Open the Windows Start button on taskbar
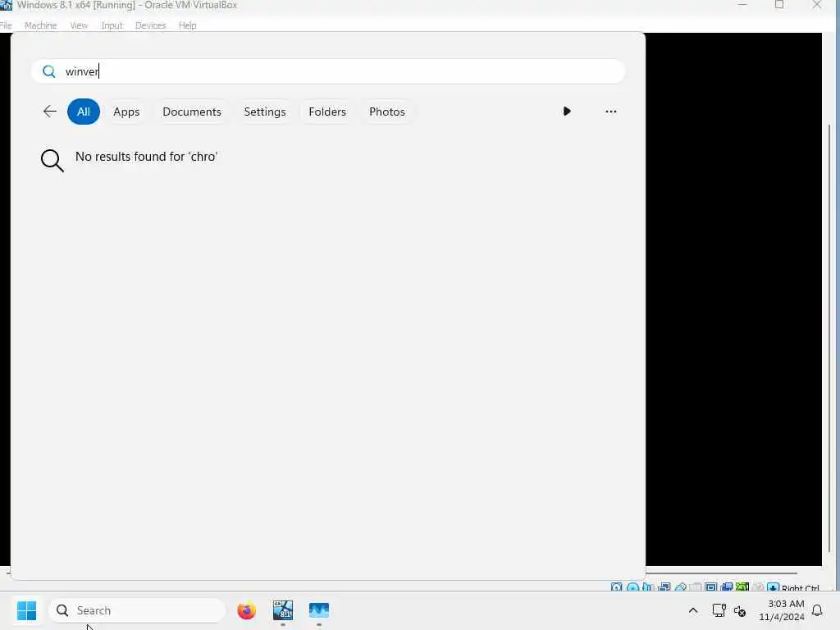The height and width of the screenshot is (630, 840). pyautogui.click(x=27, y=610)
